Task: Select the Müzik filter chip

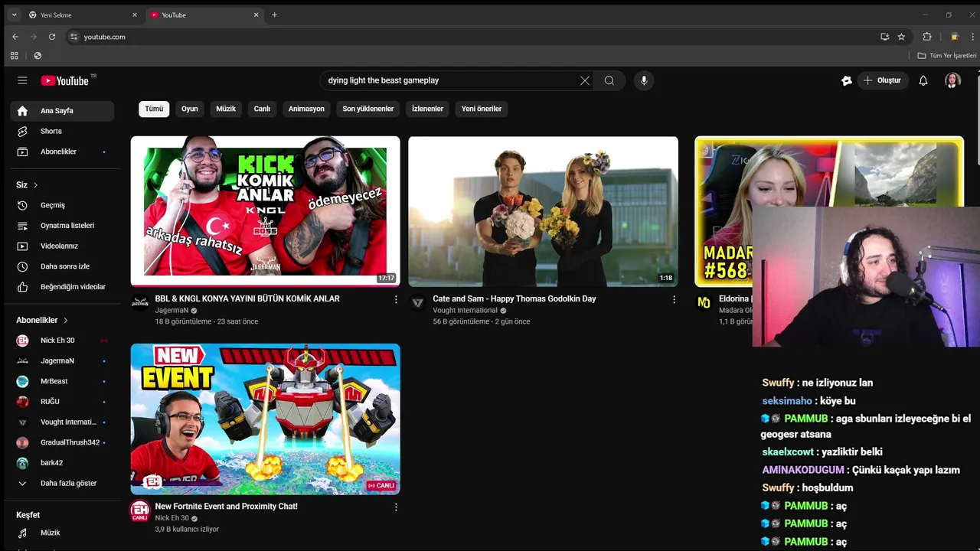Action: point(226,109)
